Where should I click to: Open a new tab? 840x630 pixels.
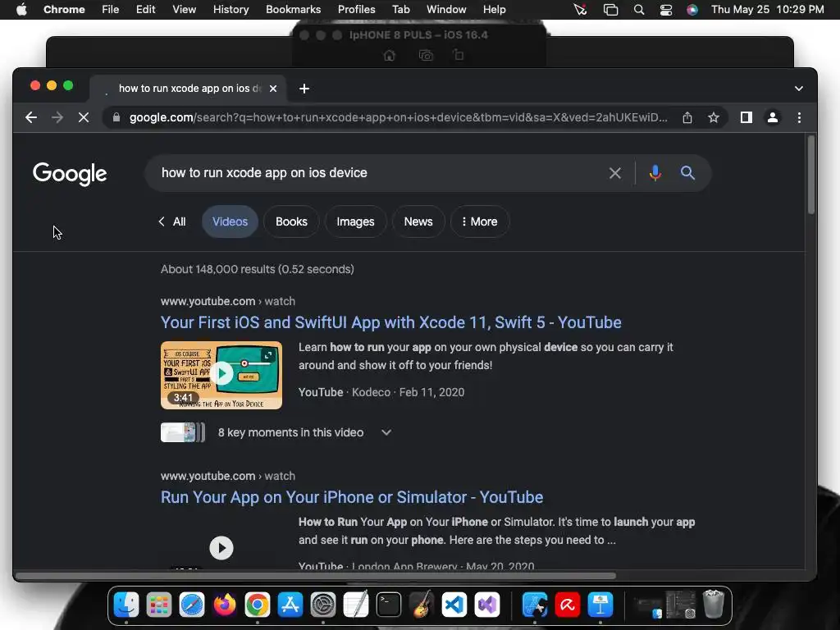click(304, 89)
